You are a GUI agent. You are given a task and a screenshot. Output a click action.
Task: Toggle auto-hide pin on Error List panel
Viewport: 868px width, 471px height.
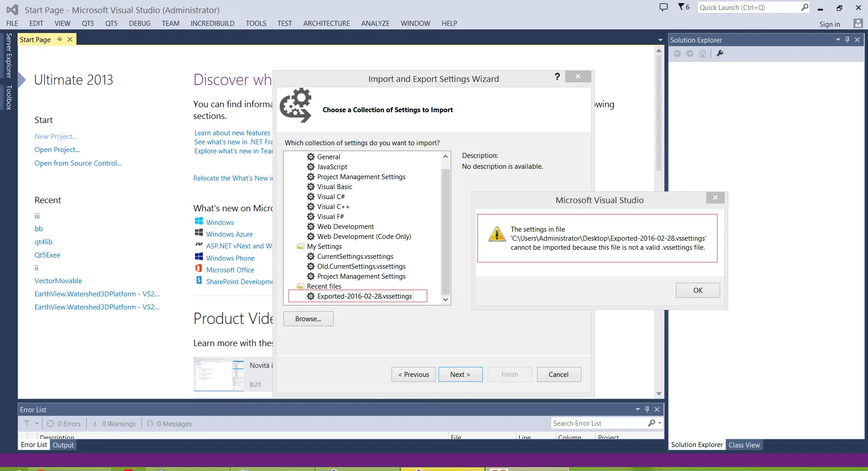click(x=647, y=409)
